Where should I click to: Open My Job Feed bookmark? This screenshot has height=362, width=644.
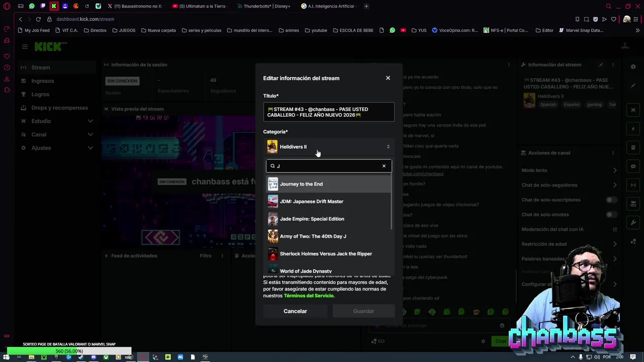tap(34, 30)
